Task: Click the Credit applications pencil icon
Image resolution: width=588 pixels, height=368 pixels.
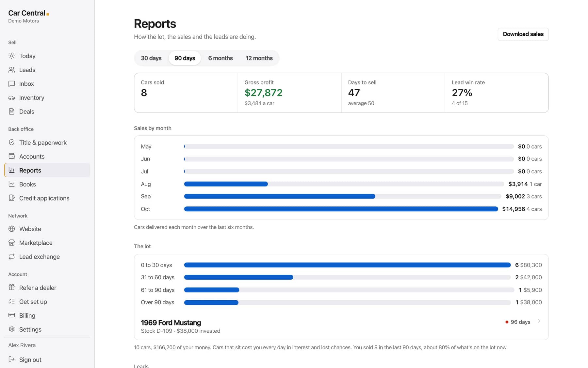Action: click(12, 198)
